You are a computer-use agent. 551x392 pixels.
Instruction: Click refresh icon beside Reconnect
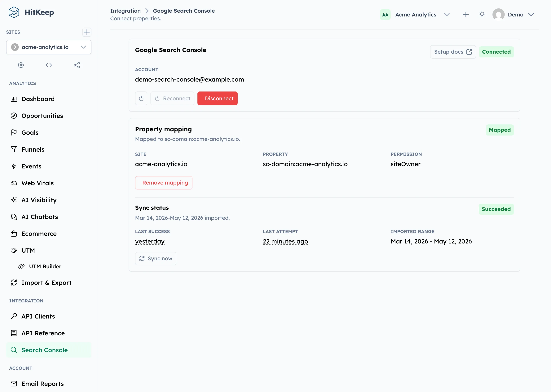141,99
